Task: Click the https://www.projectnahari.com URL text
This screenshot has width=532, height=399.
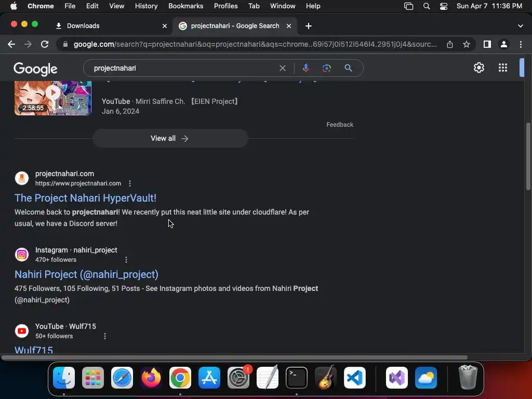Action: (78, 183)
